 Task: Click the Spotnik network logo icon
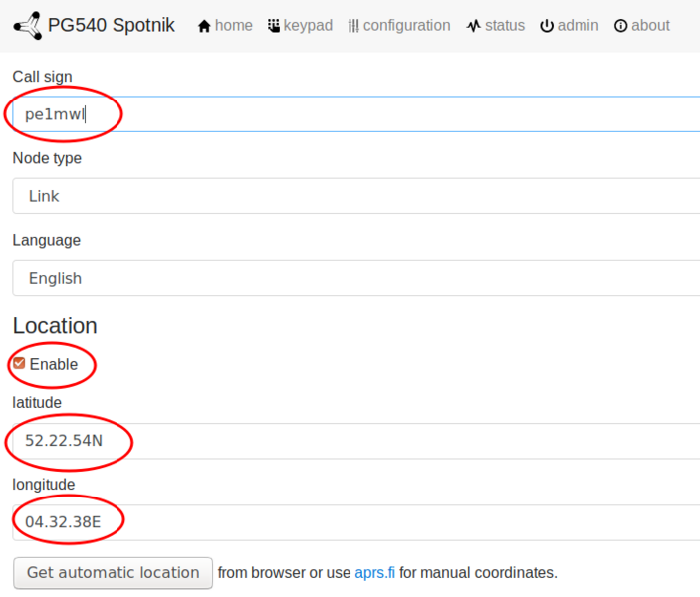[x=27, y=25]
